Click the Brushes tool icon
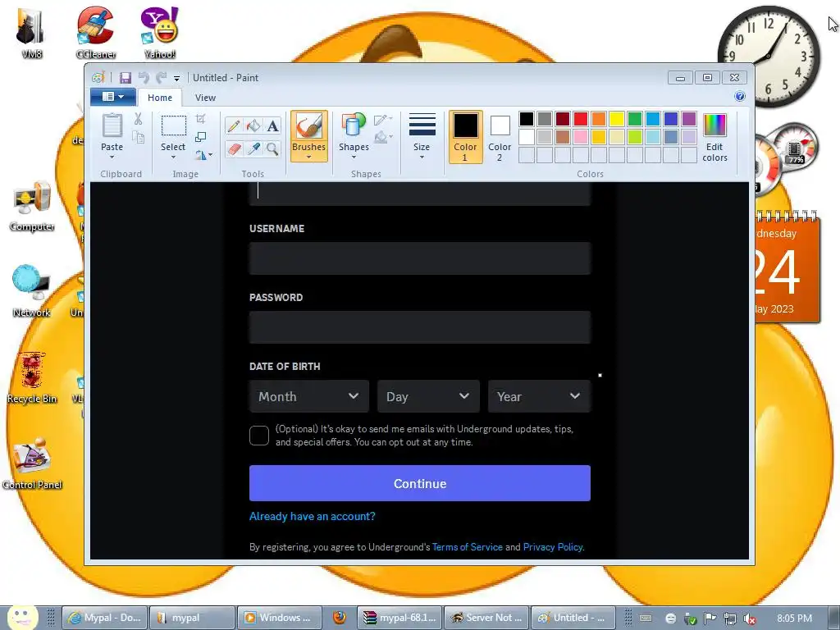 point(309,126)
